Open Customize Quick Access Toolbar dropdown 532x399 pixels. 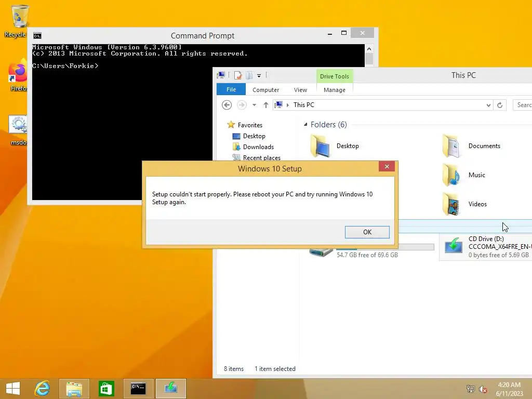tap(259, 76)
